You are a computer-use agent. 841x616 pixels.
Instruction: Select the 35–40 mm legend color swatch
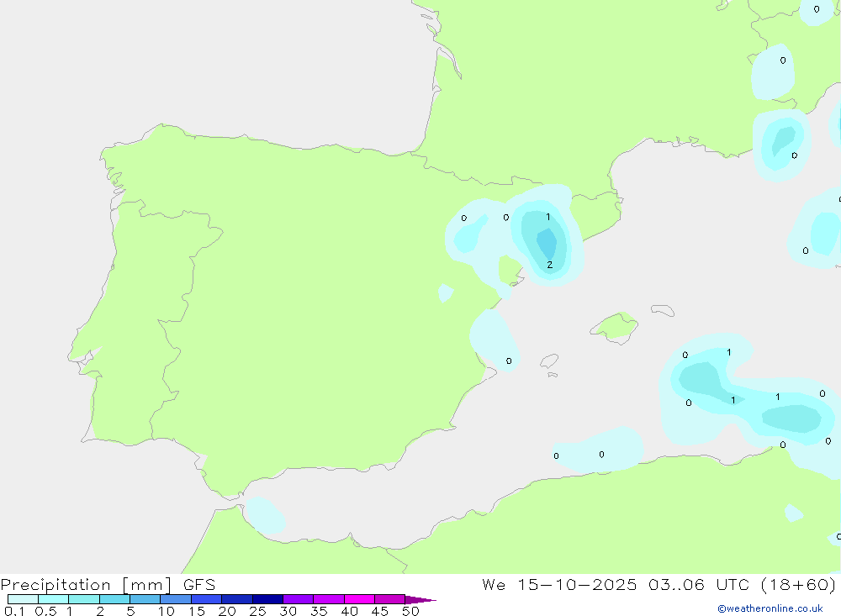[x=329, y=599]
